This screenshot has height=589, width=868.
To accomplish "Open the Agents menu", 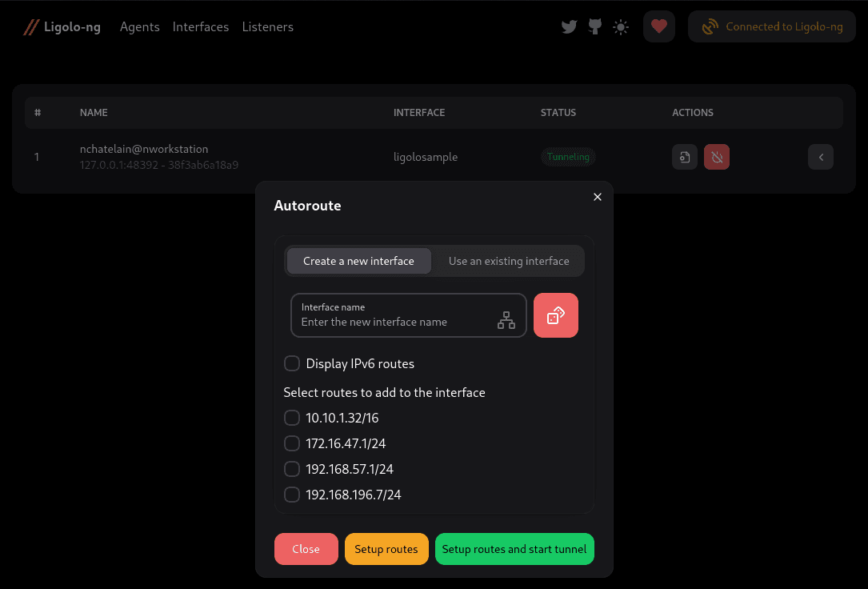I will 139,26.
